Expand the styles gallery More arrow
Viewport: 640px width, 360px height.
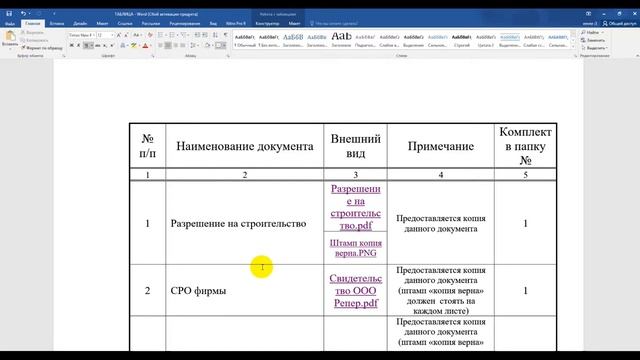pos(573,47)
